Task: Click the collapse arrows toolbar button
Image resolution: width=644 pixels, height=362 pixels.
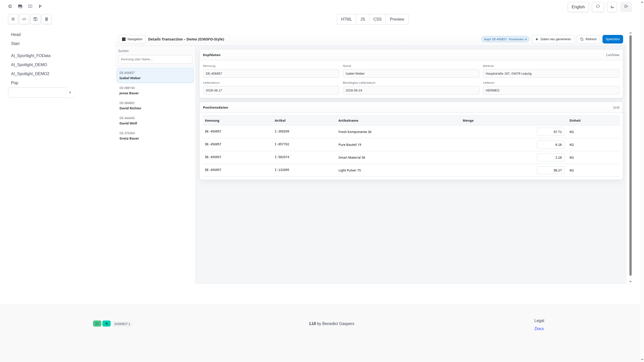Action: point(13,19)
